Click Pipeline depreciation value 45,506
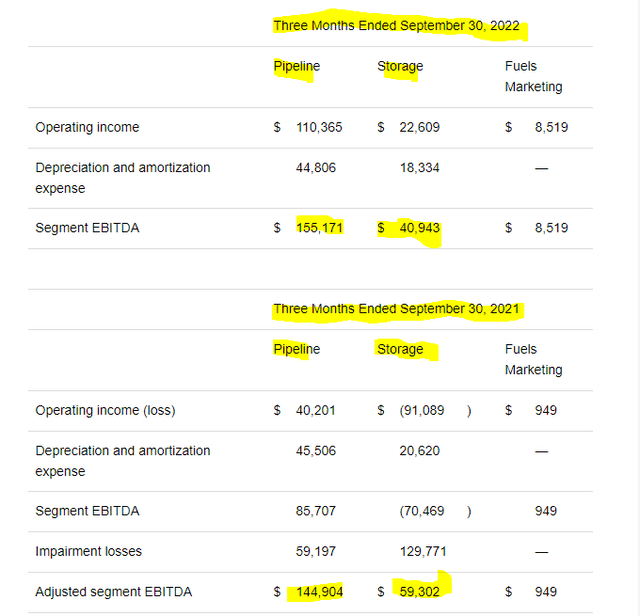Screen dimensions: 640x616 click(316, 451)
